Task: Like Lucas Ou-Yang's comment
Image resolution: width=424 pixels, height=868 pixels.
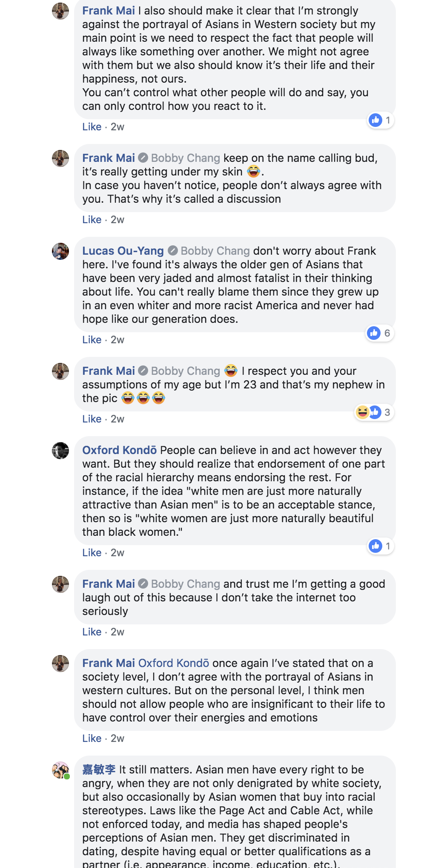Action: pos(92,339)
